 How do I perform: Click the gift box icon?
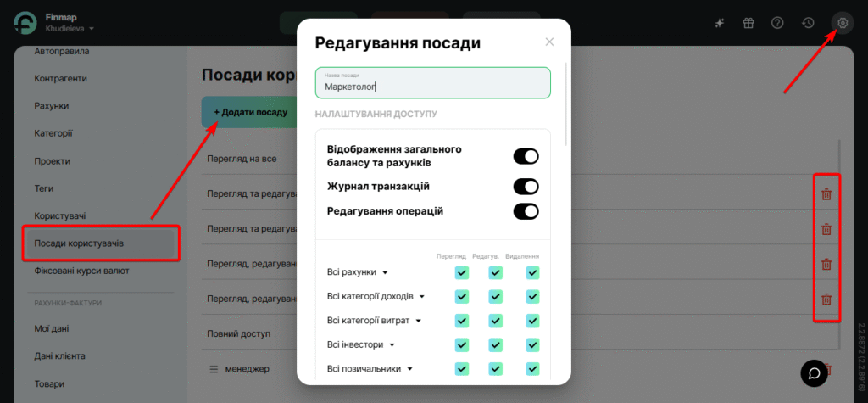pyautogui.click(x=748, y=23)
